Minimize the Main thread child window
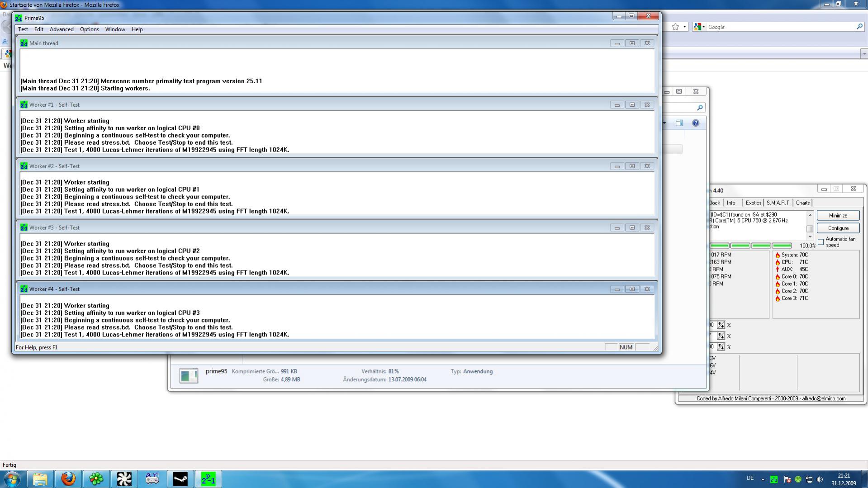Image resolution: width=868 pixels, height=488 pixels. 617,43
